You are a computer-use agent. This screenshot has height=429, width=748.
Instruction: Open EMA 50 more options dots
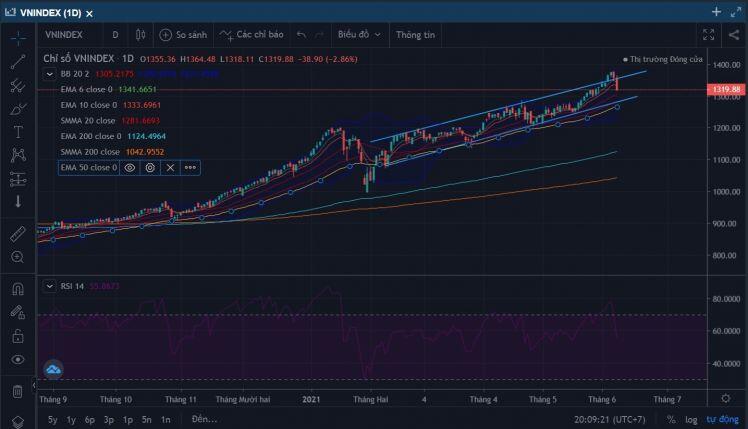(190, 167)
